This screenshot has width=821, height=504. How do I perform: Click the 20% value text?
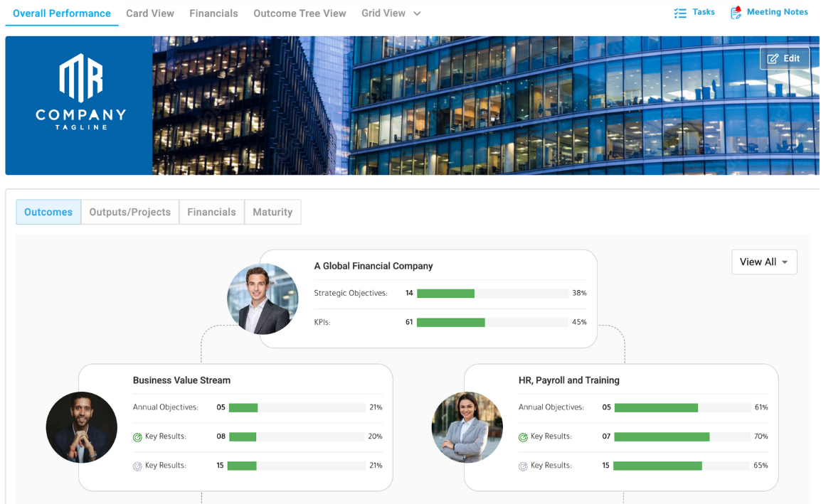pos(375,436)
